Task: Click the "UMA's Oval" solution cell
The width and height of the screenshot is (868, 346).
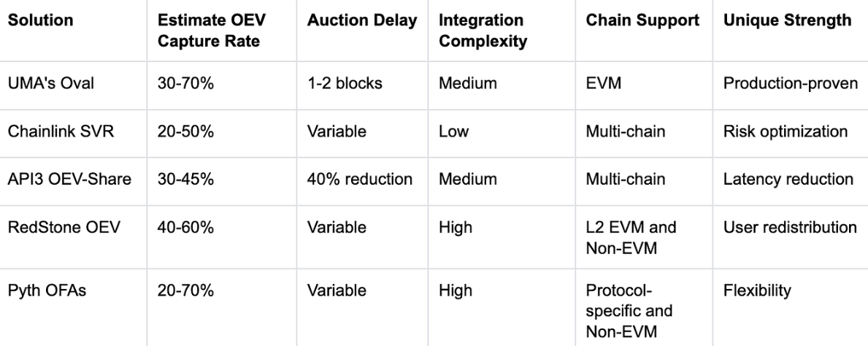Action: (x=45, y=84)
